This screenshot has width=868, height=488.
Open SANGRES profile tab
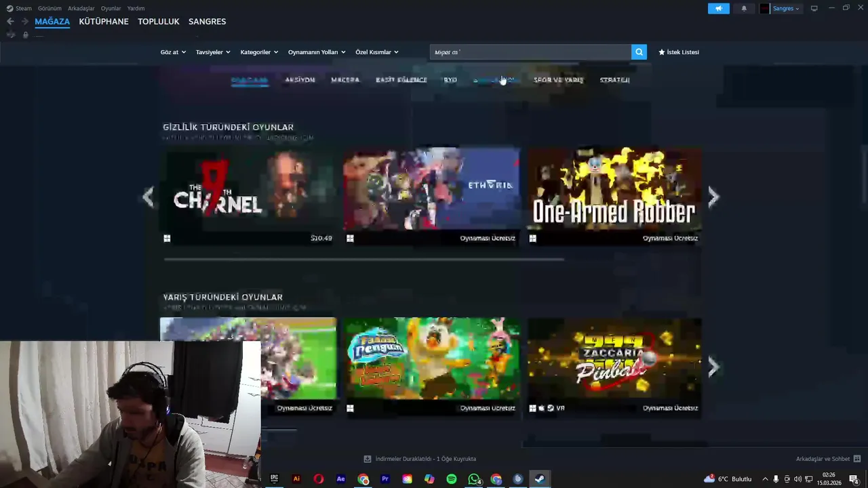[208, 22]
